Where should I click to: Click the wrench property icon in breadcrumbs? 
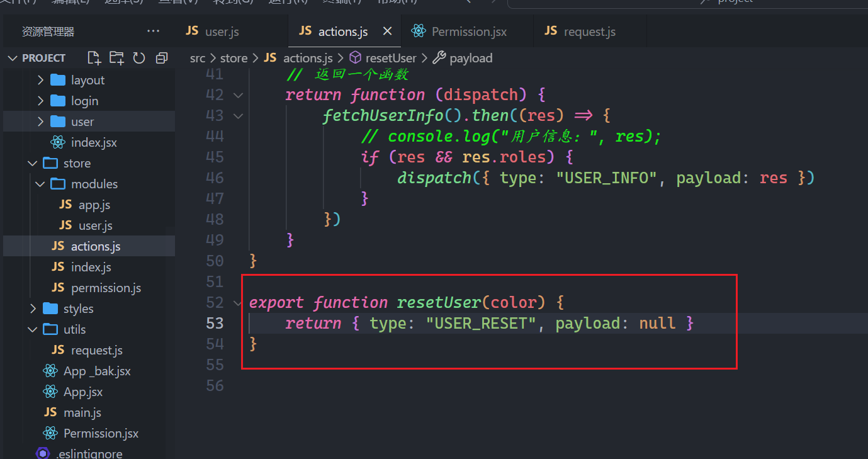(439, 58)
